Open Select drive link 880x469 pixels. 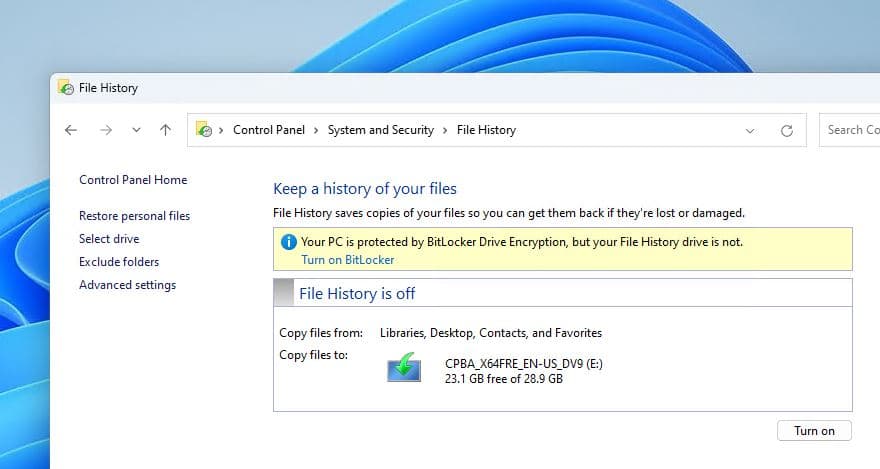(x=109, y=239)
